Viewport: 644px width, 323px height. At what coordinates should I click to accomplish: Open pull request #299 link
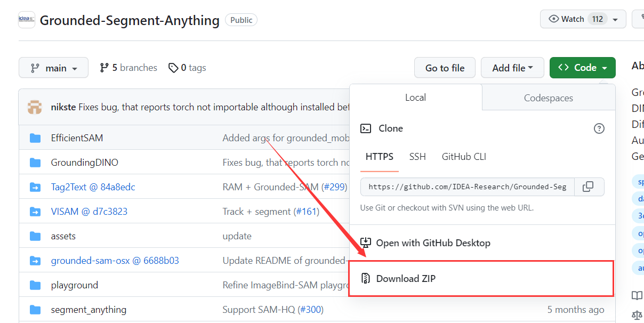click(x=334, y=187)
